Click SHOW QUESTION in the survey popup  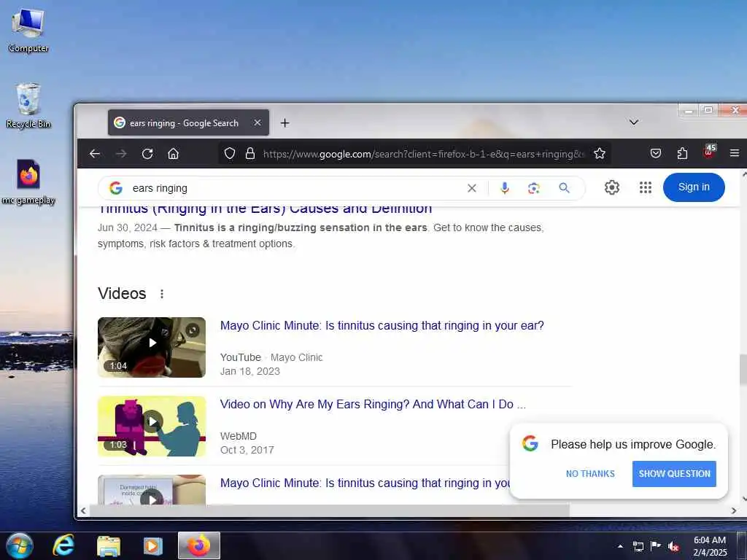click(674, 474)
